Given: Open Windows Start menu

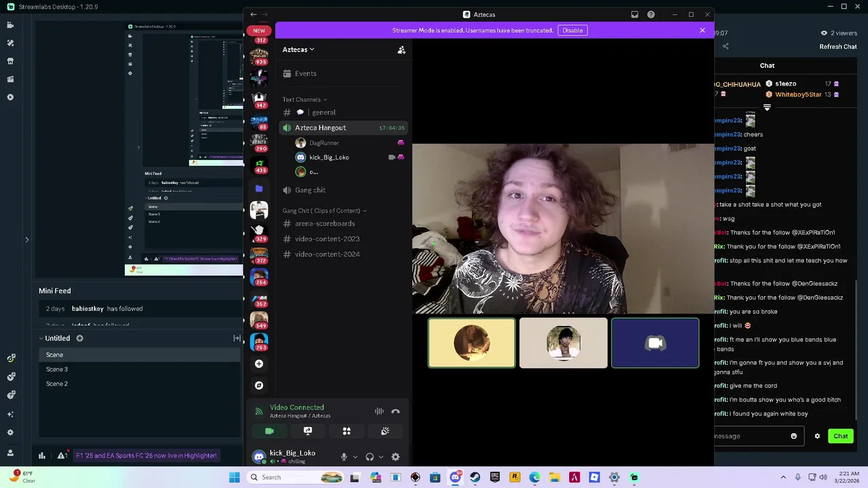Looking at the screenshot, I should click(x=234, y=478).
